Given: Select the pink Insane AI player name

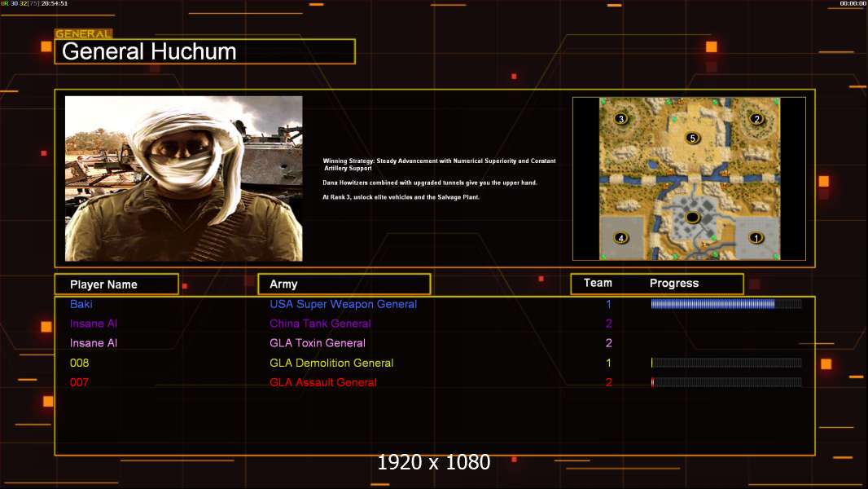Looking at the screenshot, I should (x=94, y=343).
